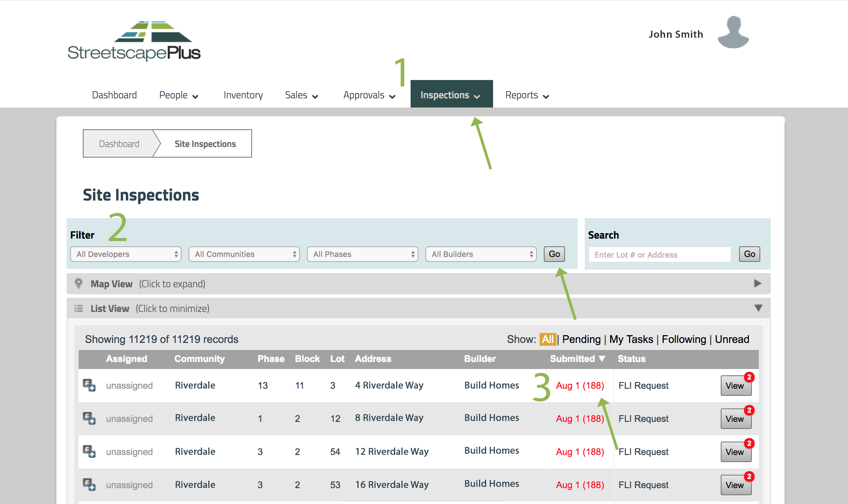The height and width of the screenshot is (504, 848).
Task: Click assign icon for 16 Riverdale Way row
Action: click(x=89, y=484)
